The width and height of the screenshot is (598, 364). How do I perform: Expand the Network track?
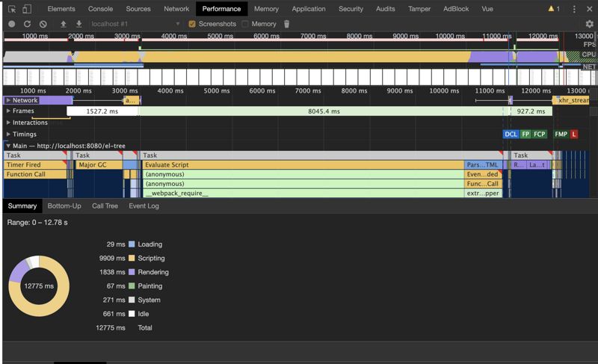tap(8, 100)
